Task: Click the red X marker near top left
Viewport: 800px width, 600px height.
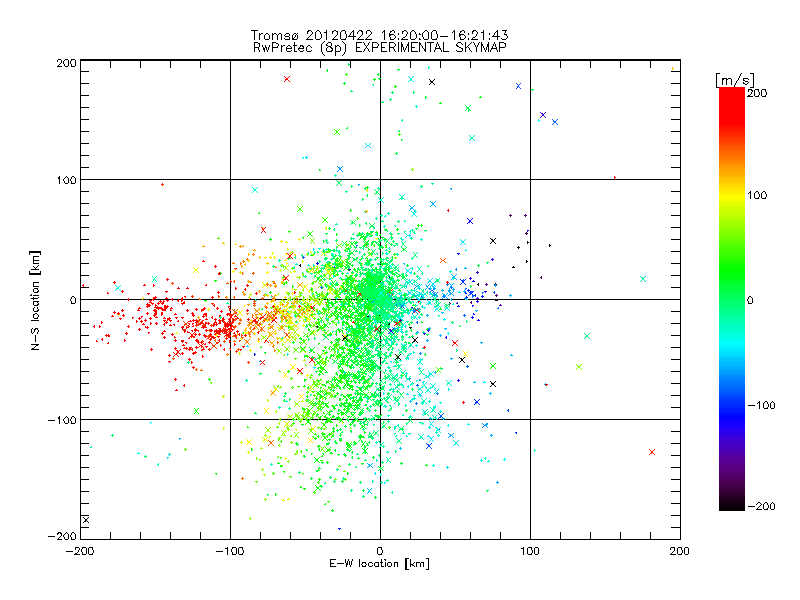Action: [x=287, y=79]
